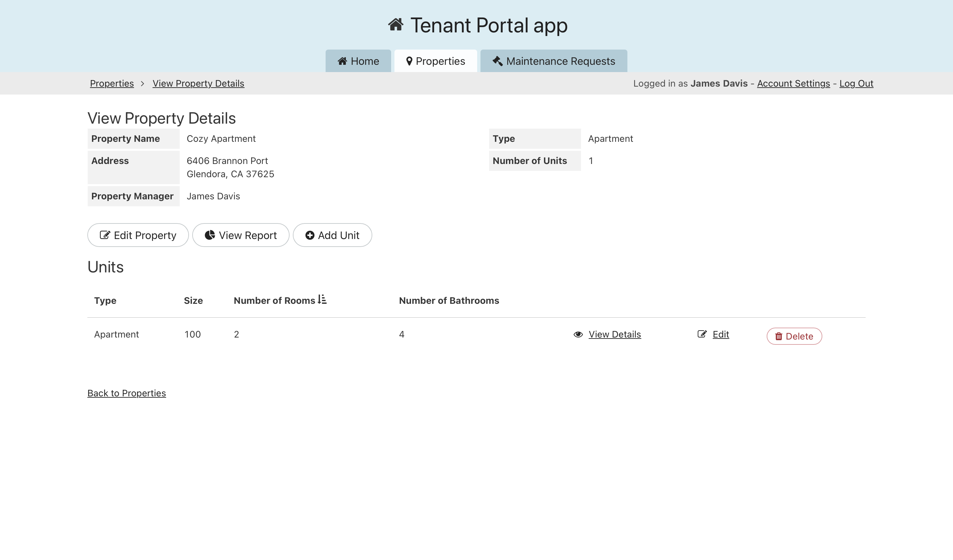
Task: Sort units by Number of Bathrooms column
Action: tap(449, 300)
